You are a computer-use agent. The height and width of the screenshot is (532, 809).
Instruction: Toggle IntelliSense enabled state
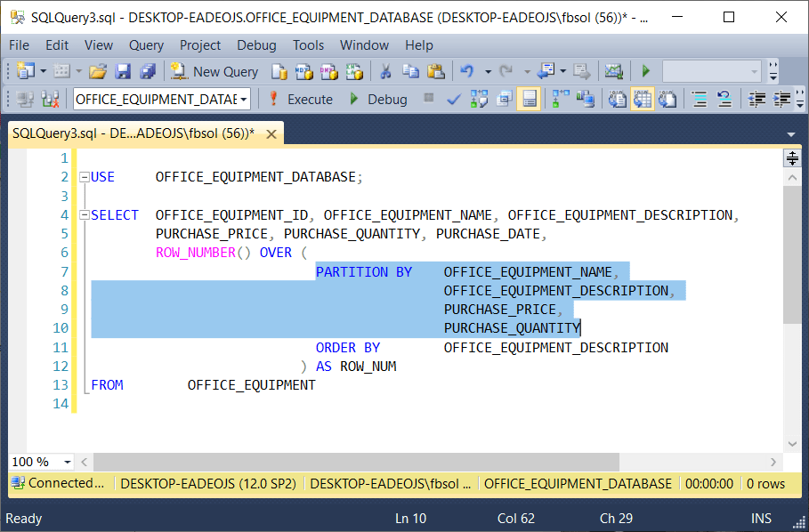pos(530,99)
